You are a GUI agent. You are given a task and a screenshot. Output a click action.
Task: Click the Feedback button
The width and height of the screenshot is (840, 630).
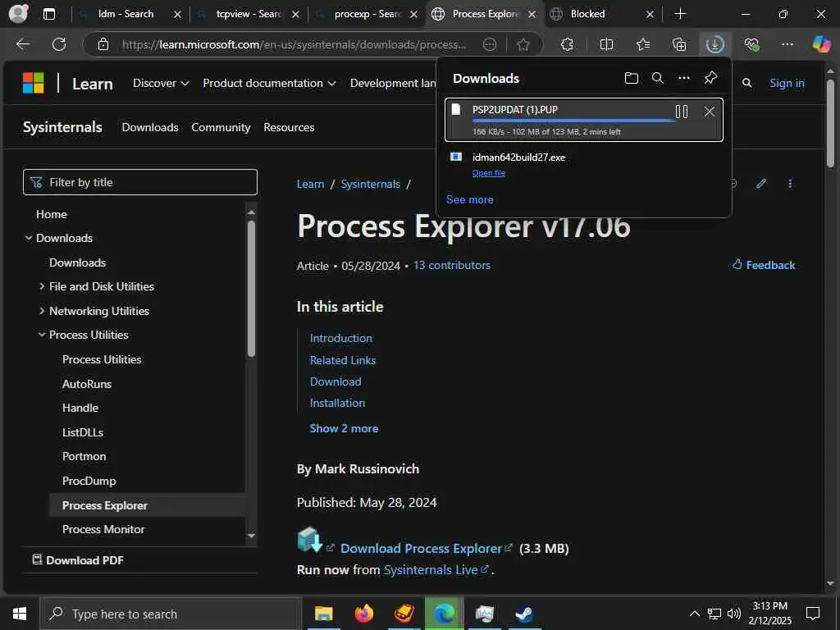pos(764,265)
